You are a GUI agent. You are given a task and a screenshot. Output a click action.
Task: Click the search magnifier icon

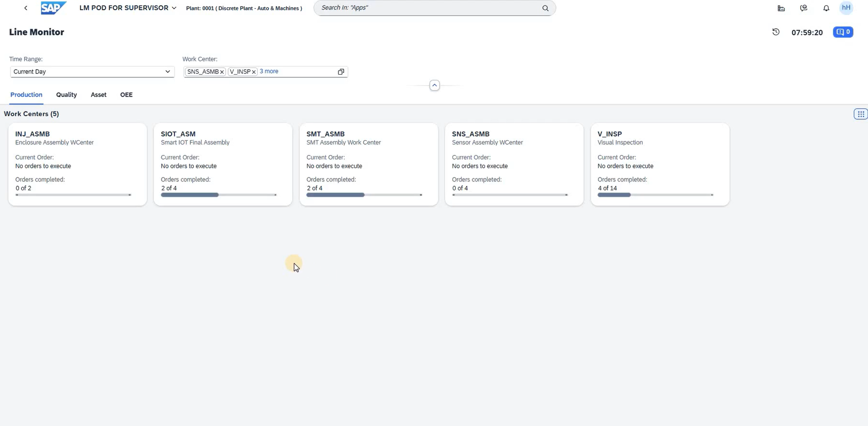pos(545,8)
